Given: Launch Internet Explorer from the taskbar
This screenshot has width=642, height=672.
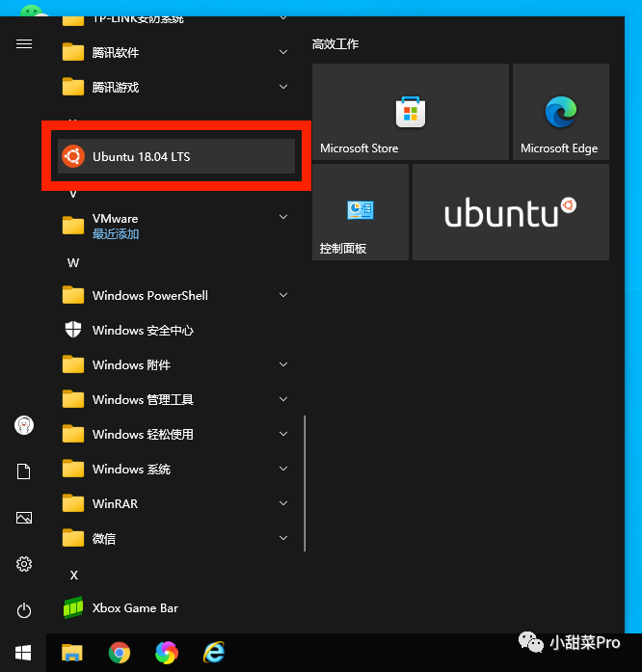Looking at the screenshot, I should coord(214,653).
